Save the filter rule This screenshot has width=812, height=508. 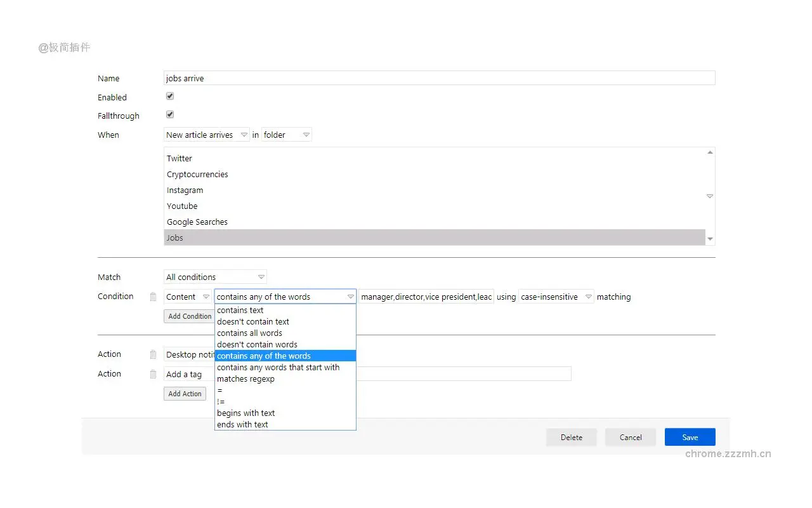click(x=690, y=437)
